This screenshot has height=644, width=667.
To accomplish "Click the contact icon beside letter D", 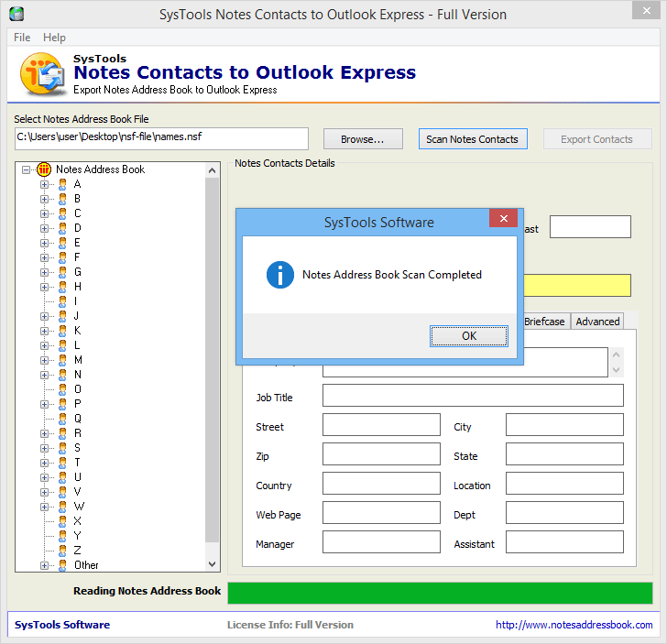I will [62, 228].
